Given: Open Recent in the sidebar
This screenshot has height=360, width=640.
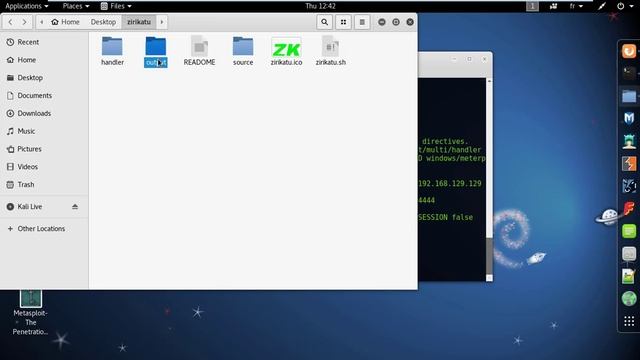Looking at the screenshot, I should pyautogui.click(x=44, y=42).
